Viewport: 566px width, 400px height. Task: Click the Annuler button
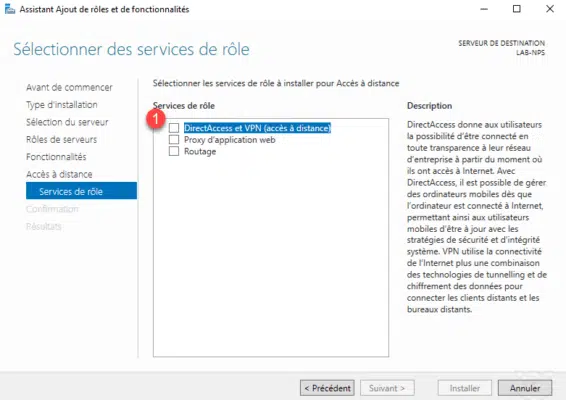coord(525,388)
